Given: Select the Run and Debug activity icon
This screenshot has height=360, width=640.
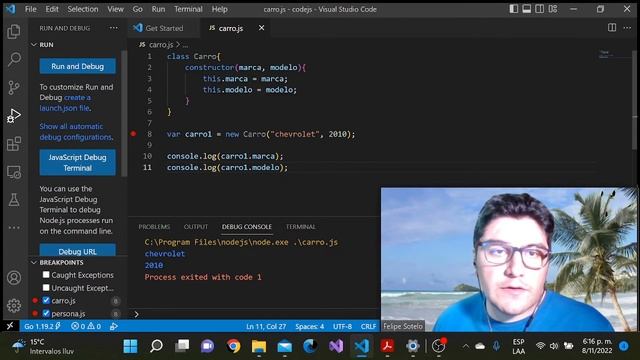Looking at the screenshot, I should [x=14, y=116].
